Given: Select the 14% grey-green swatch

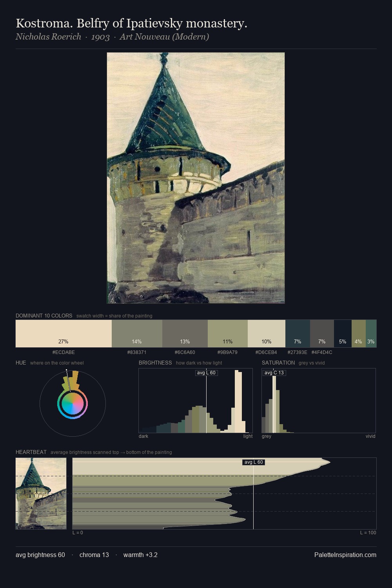Looking at the screenshot, I should click(137, 334).
